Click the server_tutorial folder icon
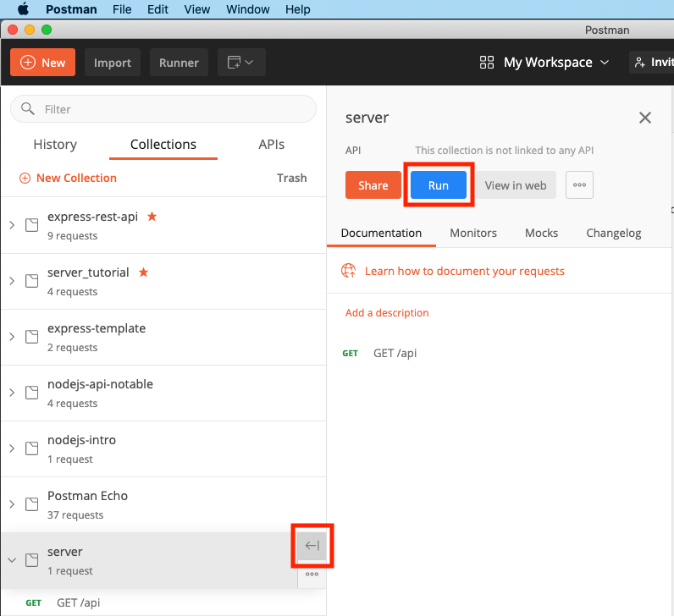 click(32, 281)
